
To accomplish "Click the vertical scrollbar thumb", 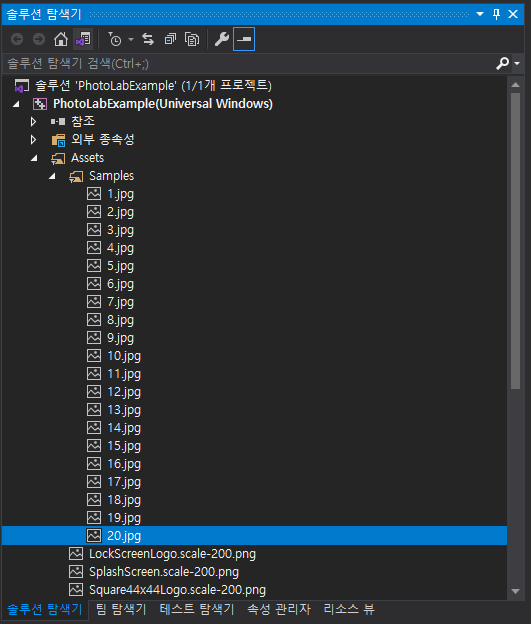I will (x=515, y=241).
